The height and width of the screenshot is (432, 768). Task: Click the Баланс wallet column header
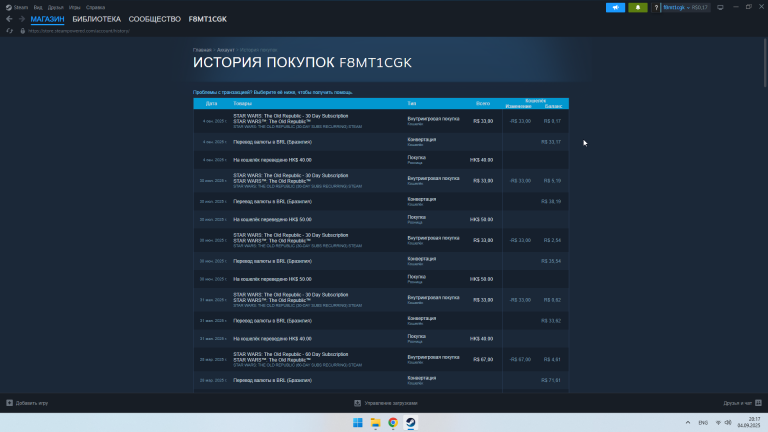point(553,106)
